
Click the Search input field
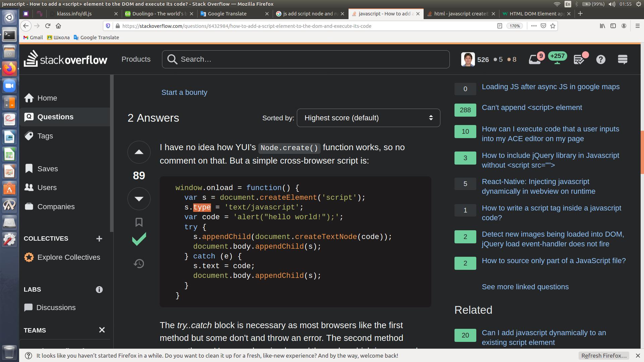click(x=312, y=59)
